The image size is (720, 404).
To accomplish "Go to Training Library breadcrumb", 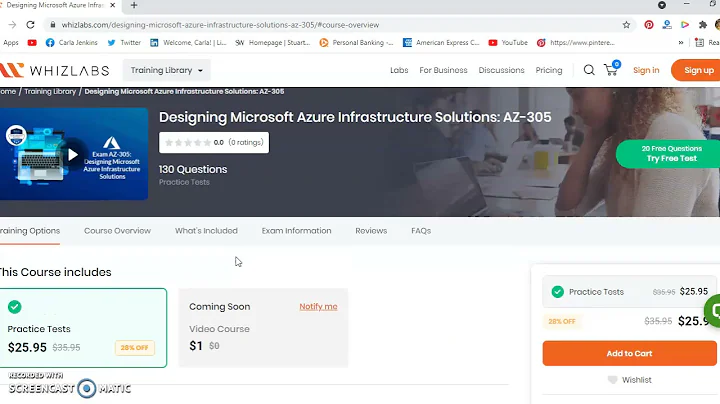I will [50, 91].
